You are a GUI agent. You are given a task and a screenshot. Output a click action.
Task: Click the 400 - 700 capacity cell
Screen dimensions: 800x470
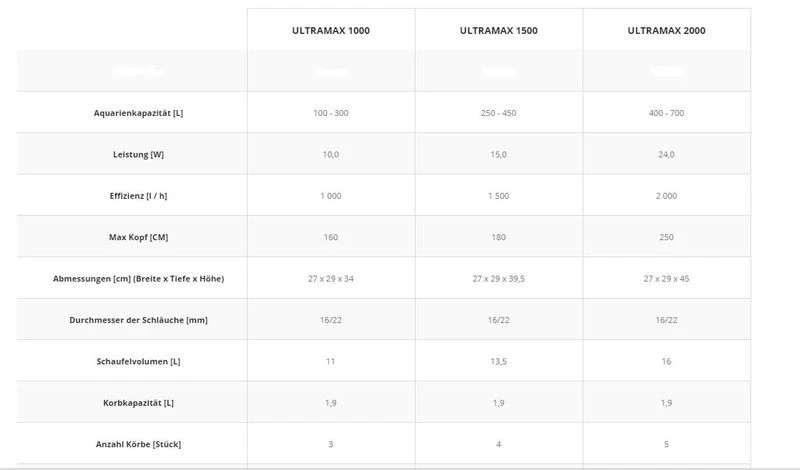coord(666,113)
